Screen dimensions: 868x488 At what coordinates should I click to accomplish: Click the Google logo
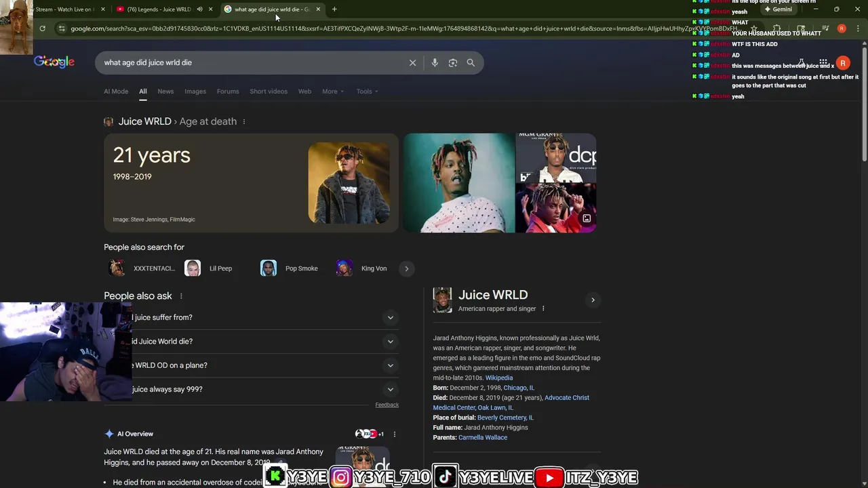coord(54,62)
